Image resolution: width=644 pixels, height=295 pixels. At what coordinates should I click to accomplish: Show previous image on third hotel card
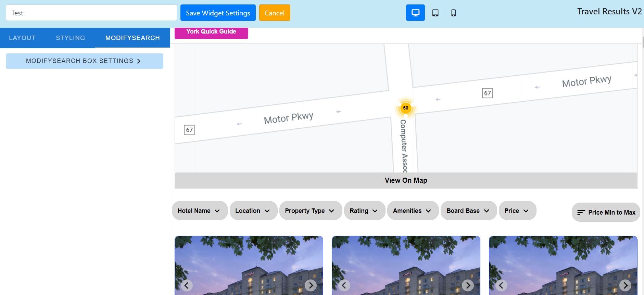point(501,285)
